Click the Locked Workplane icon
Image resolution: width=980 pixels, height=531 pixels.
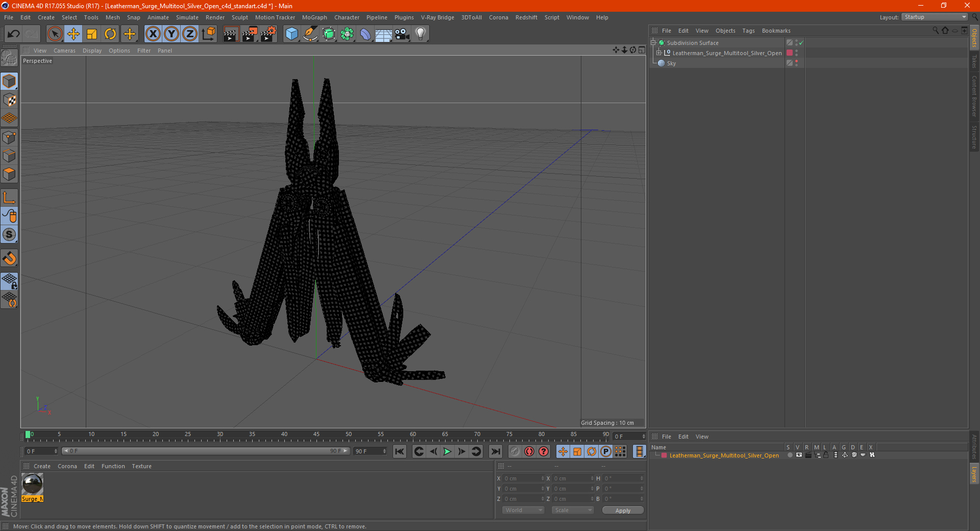click(x=9, y=281)
